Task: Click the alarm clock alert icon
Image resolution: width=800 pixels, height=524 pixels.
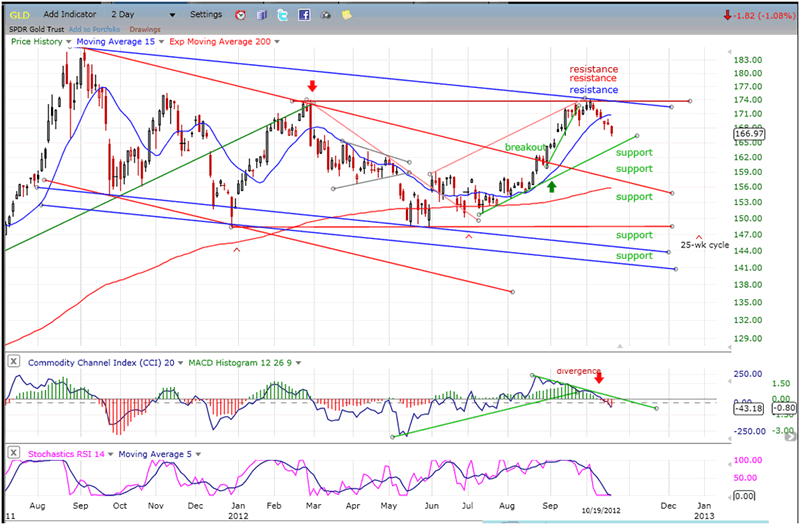Action: [240, 15]
